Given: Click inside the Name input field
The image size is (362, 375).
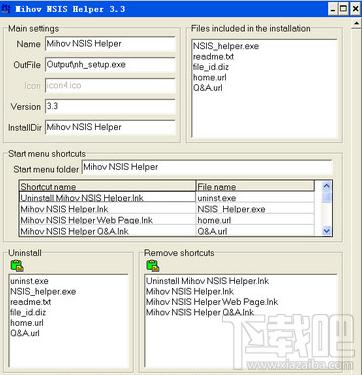Looking at the screenshot, I should click(110, 44).
